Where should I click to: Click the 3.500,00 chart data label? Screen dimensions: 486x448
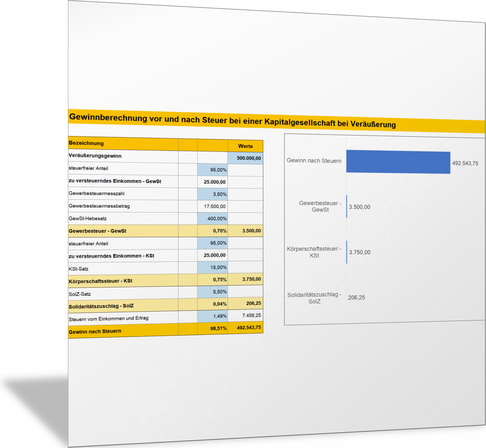(359, 207)
